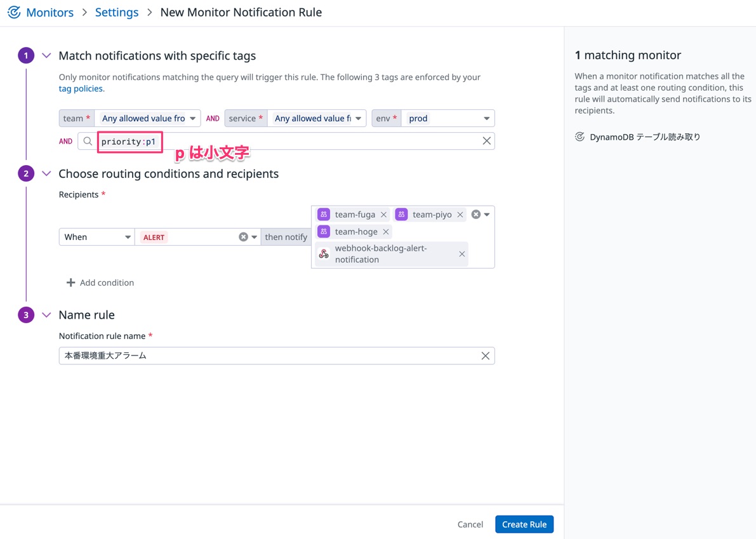756x539 pixels.
Task: Click the Cancel button
Action: [470, 524]
